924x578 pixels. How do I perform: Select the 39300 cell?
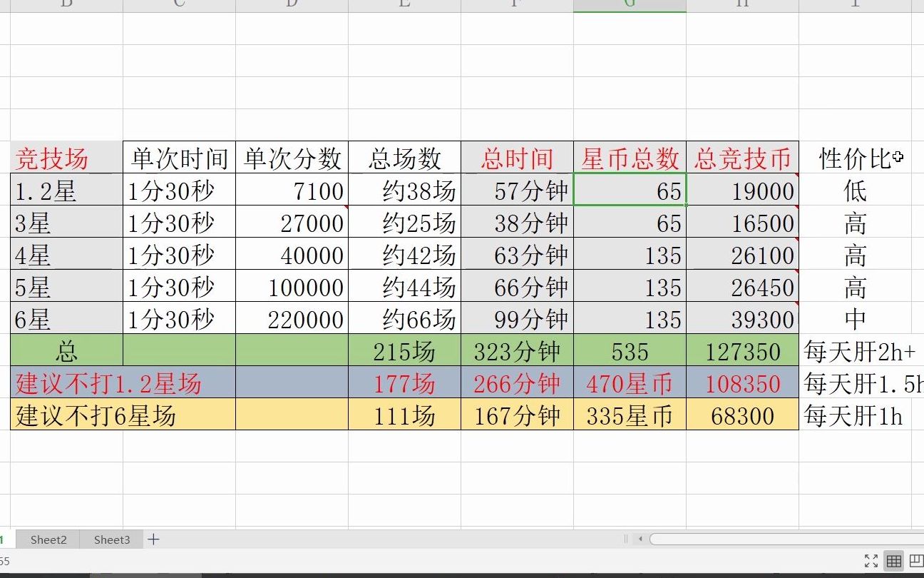742,318
